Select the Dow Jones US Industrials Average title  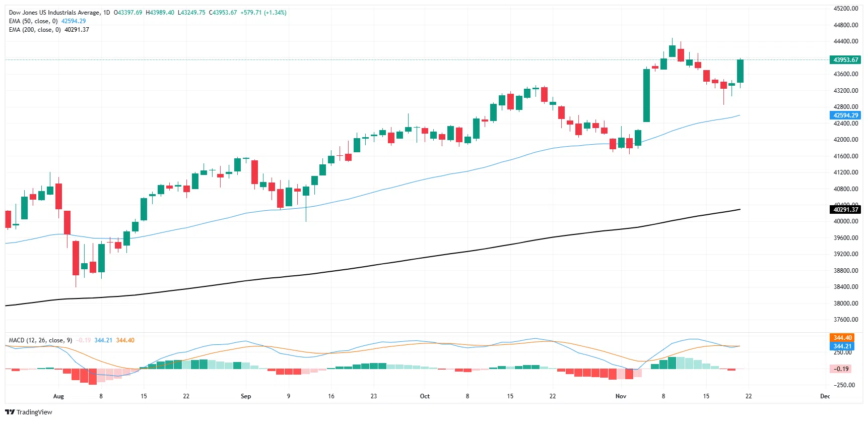[54, 13]
